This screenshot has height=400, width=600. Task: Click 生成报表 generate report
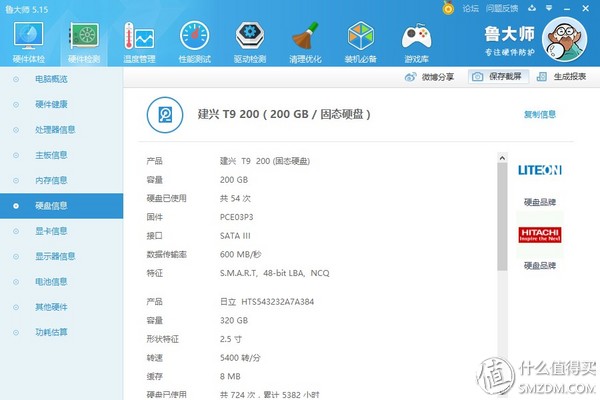coord(561,77)
